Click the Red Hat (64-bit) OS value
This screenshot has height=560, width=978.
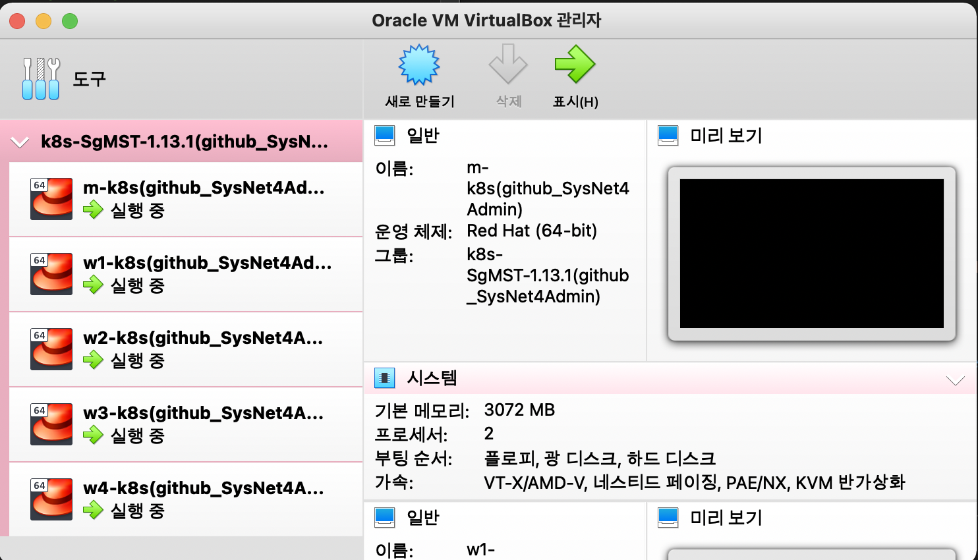pos(532,231)
